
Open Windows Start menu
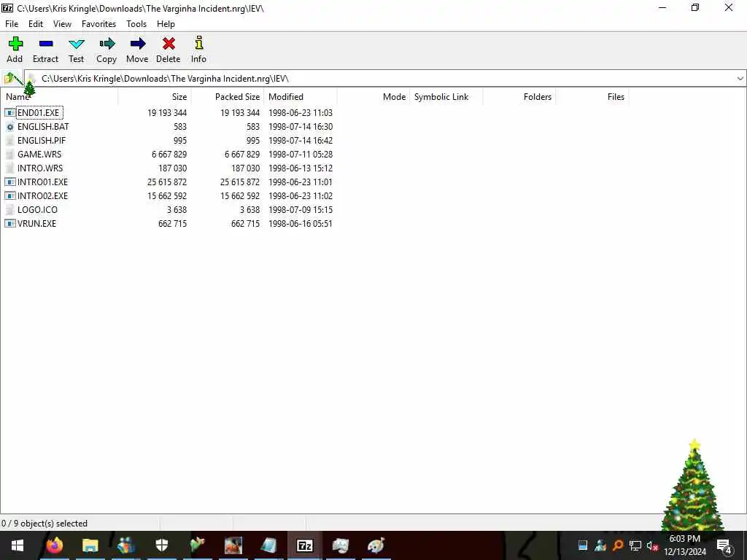tap(18, 545)
